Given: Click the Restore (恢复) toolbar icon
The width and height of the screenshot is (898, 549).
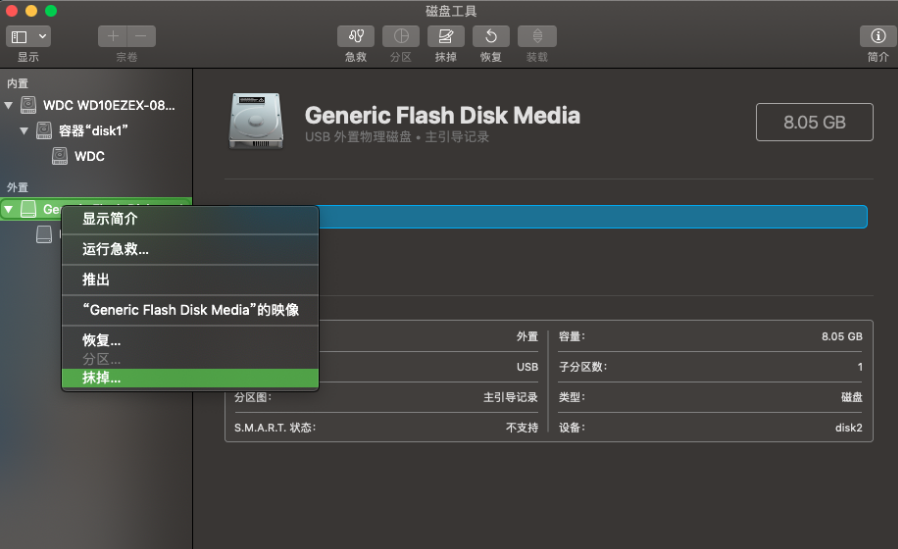Looking at the screenshot, I should (491, 36).
